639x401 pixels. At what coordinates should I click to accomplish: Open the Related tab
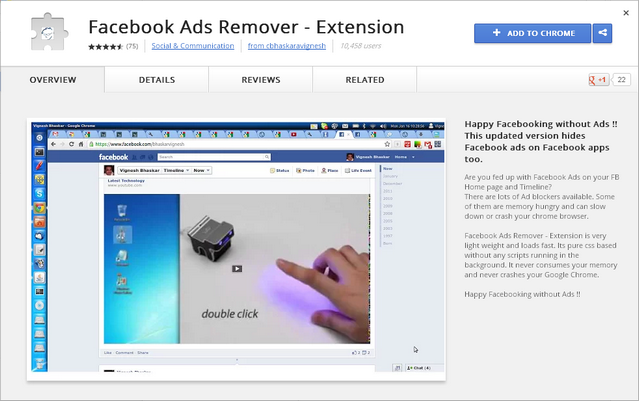pyautogui.click(x=365, y=80)
